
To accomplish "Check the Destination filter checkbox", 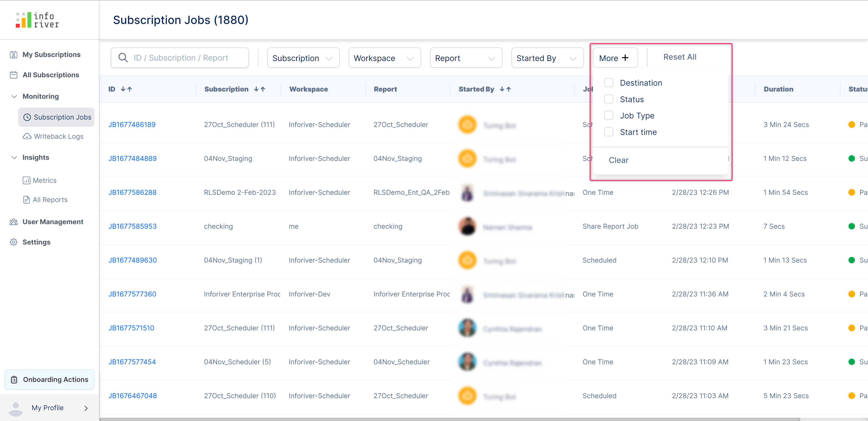I will tap(609, 83).
